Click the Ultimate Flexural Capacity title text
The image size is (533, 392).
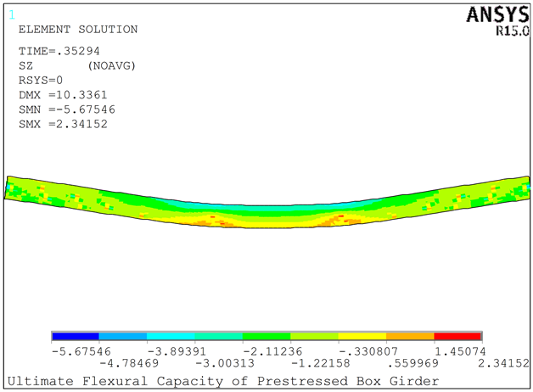pos(223,380)
